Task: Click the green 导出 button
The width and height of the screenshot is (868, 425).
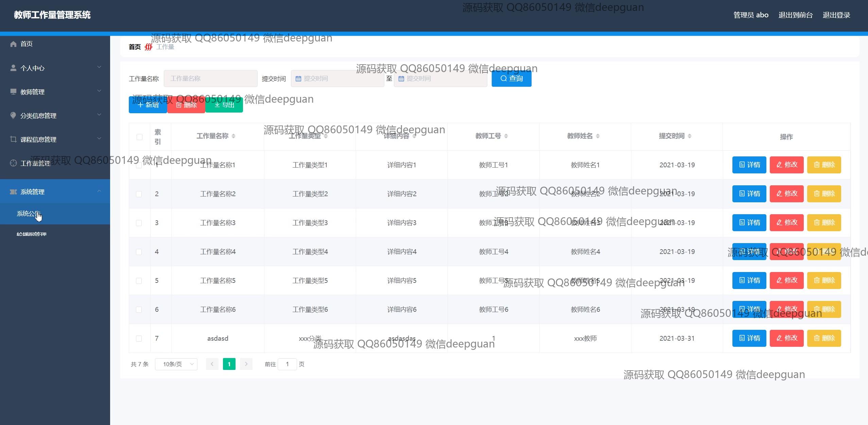Action: [x=224, y=105]
